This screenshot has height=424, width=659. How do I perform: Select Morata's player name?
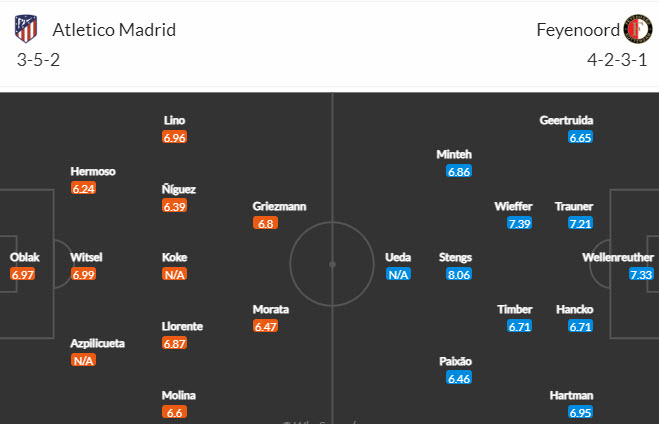pyautogui.click(x=271, y=309)
